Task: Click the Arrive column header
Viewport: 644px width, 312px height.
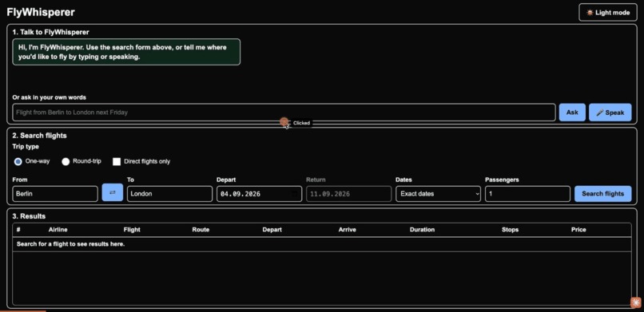Action: tap(347, 230)
